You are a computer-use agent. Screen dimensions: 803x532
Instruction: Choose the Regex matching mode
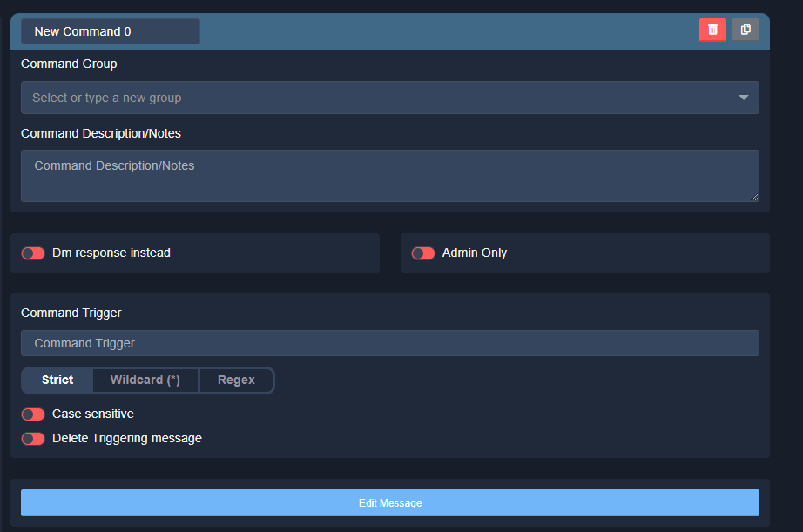[x=236, y=380]
